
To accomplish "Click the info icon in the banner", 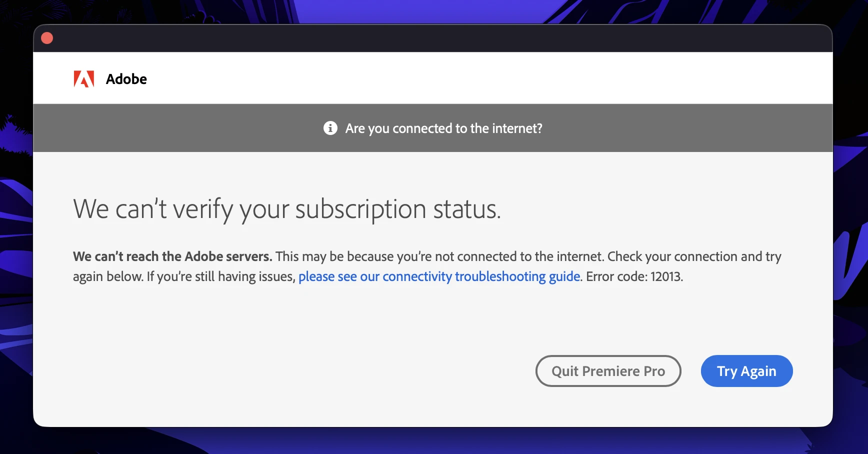I will 330,128.
